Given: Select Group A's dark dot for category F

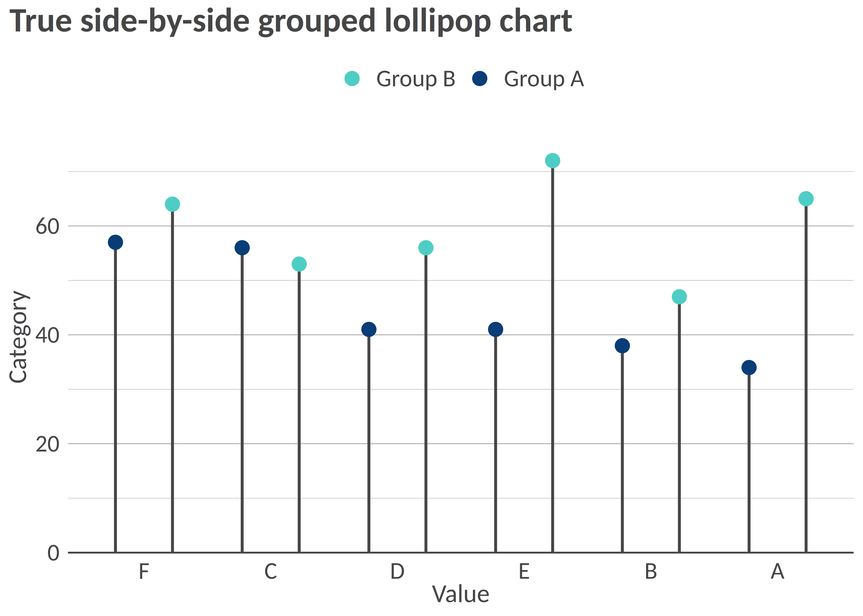Looking at the screenshot, I should coord(115,242).
